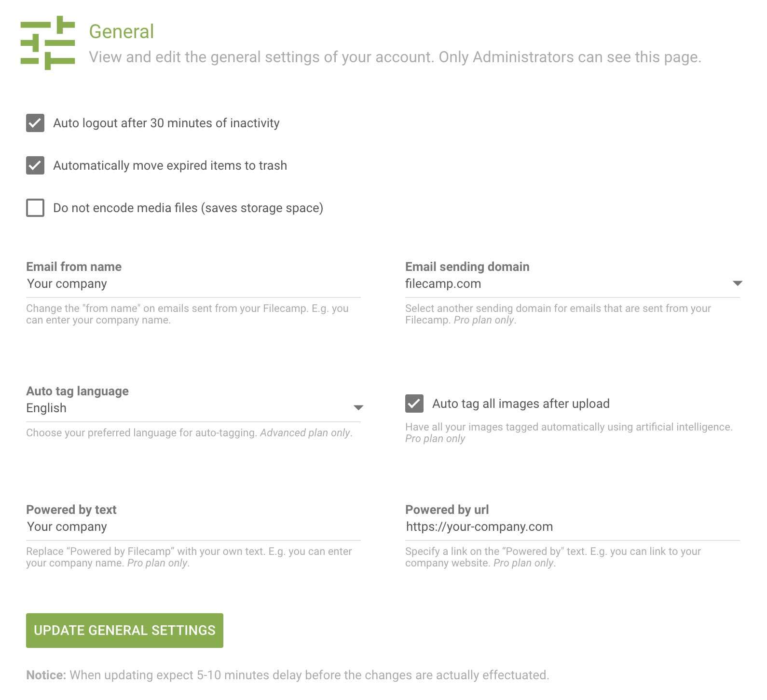Click the English auto tag language value
767x700 pixels.
click(46, 408)
